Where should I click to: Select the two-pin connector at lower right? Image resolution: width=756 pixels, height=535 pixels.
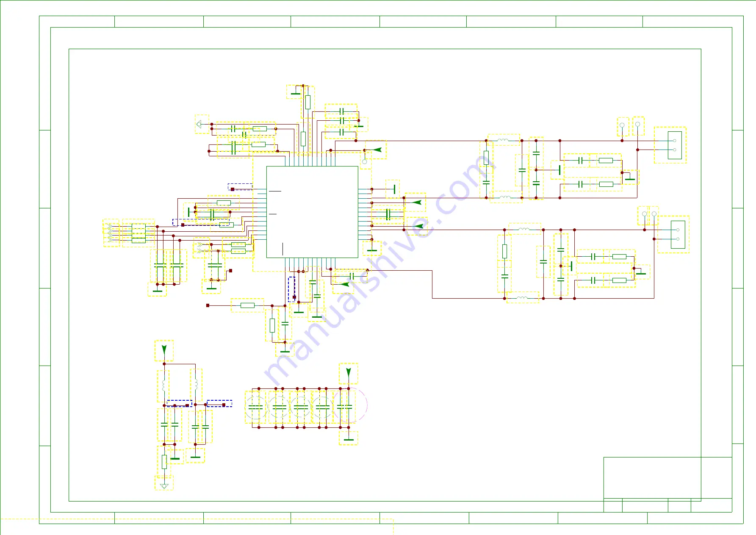(x=678, y=234)
